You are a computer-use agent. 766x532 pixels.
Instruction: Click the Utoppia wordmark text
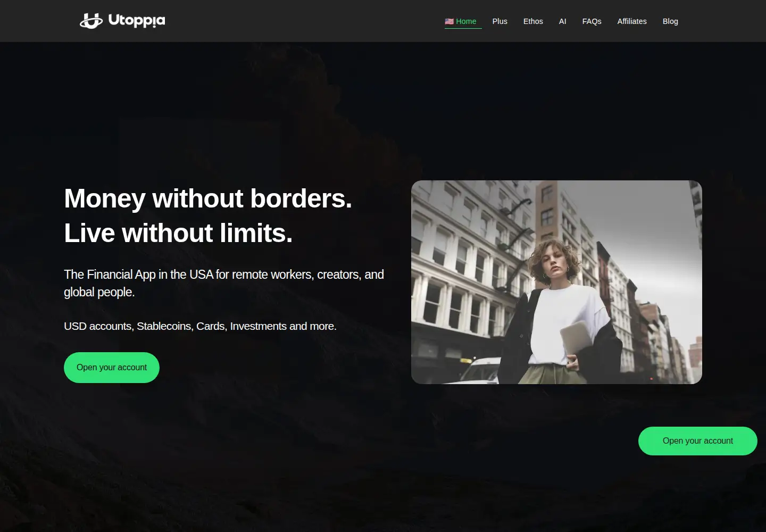coord(137,21)
